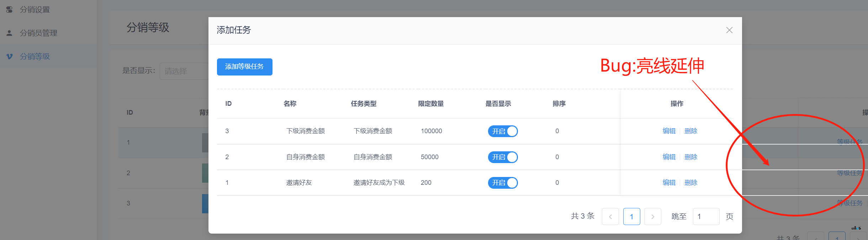
Task: Go to next page in dialog pagination
Action: pos(653,216)
